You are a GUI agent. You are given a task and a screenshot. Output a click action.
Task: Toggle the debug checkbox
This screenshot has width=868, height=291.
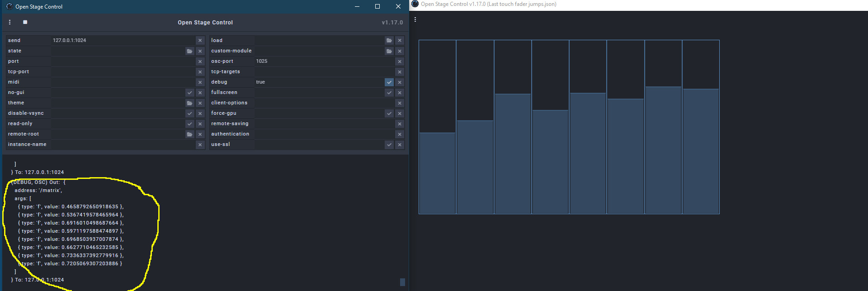389,82
